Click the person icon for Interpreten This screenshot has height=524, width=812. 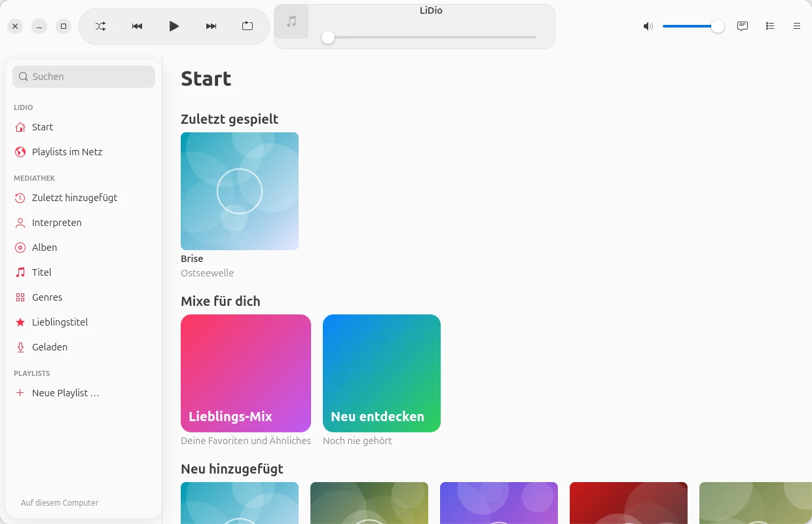click(20, 223)
